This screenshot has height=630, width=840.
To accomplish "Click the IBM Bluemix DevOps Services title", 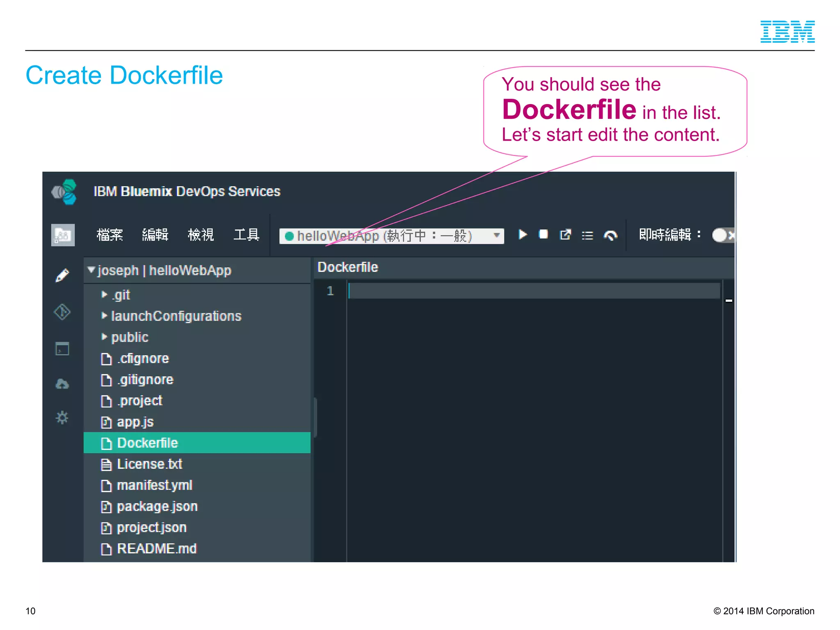I will (x=187, y=192).
